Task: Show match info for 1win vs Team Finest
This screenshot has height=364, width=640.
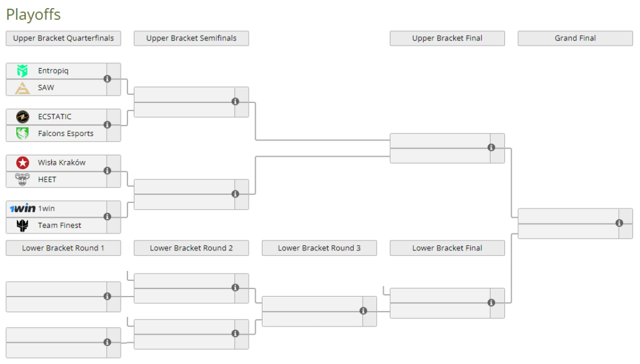Action: 107,217
